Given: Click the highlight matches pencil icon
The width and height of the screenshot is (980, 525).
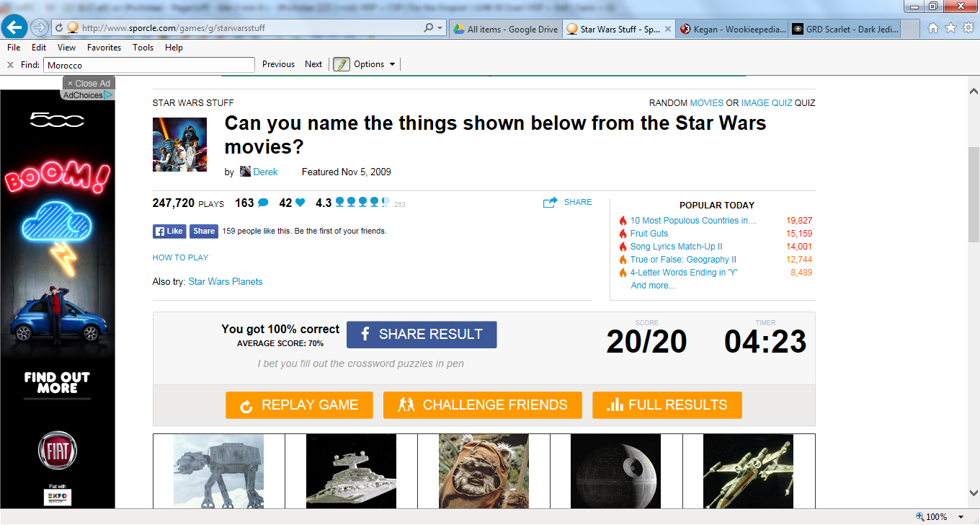Looking at the screenshot, I should click(x=342, y=64).
